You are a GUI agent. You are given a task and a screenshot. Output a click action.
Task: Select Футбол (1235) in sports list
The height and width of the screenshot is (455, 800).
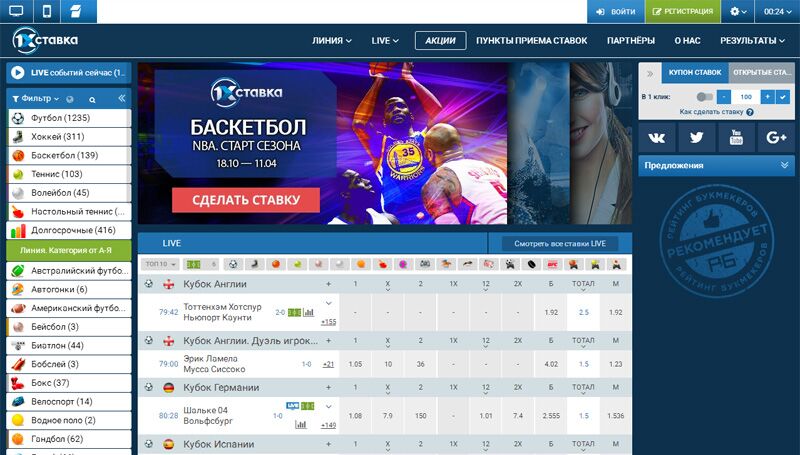click(69, 118)
